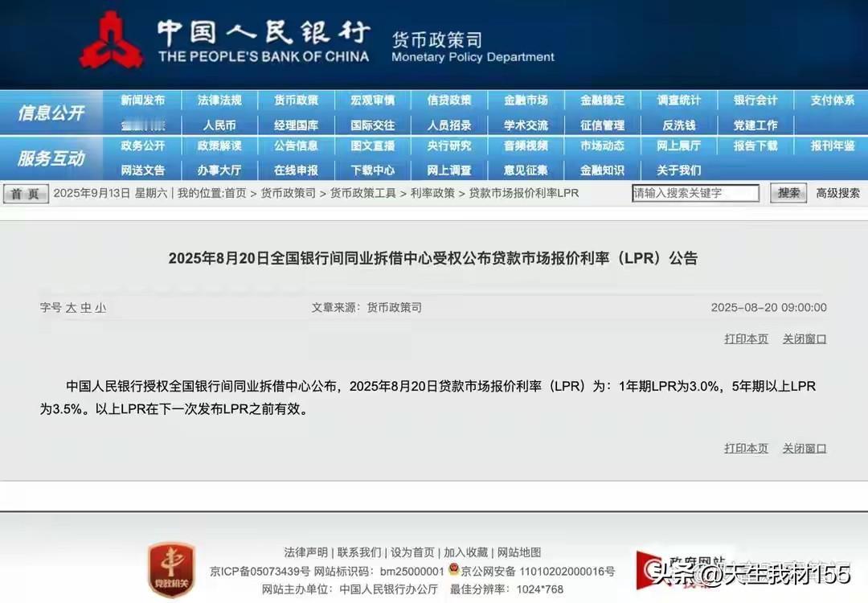Screen dimensions: 868x603
Task: Open the 关于我们 menu item
Action: [678, 170]
